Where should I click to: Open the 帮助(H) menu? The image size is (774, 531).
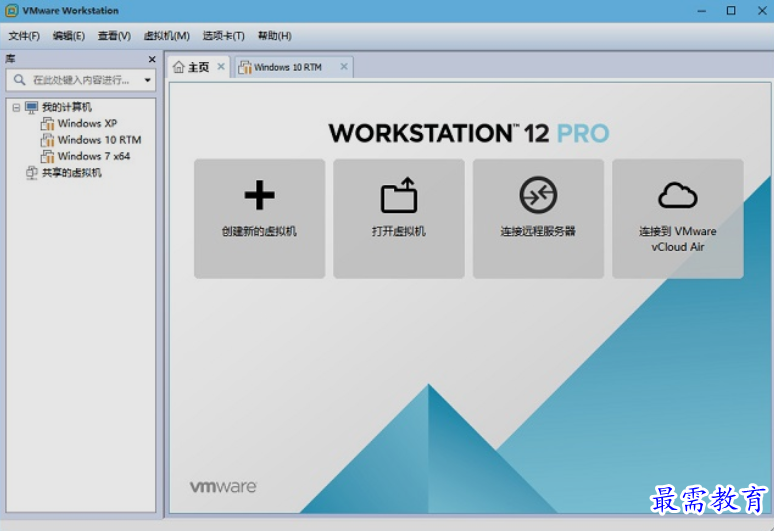pyautogui.click(x=274, y=36)
